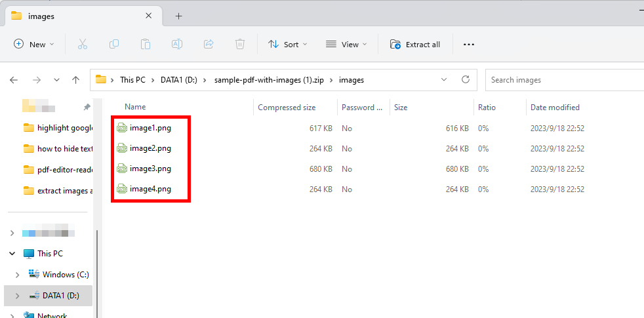Click the Paste clipboard icon

146,44
